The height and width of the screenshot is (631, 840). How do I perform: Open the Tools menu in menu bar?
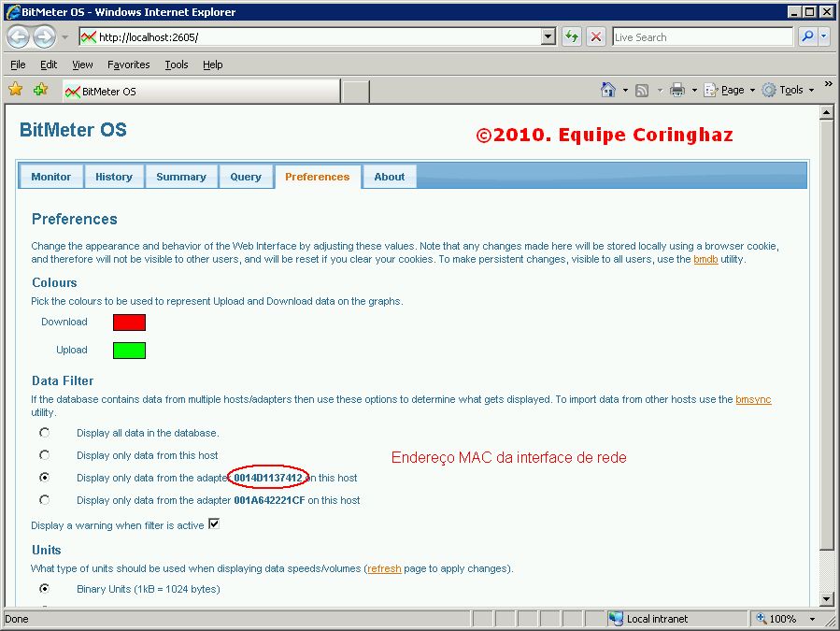[x=177, y=65]
